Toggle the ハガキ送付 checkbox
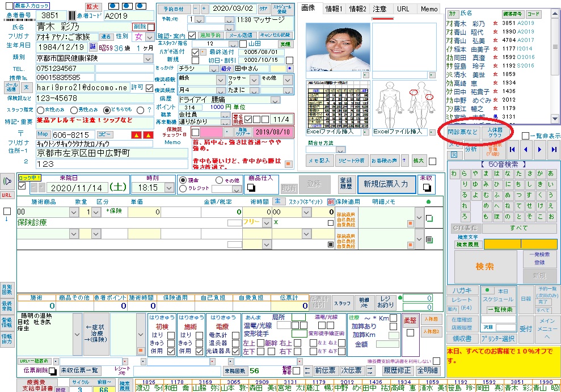This screenshot has width=561, height=392. 195,52
